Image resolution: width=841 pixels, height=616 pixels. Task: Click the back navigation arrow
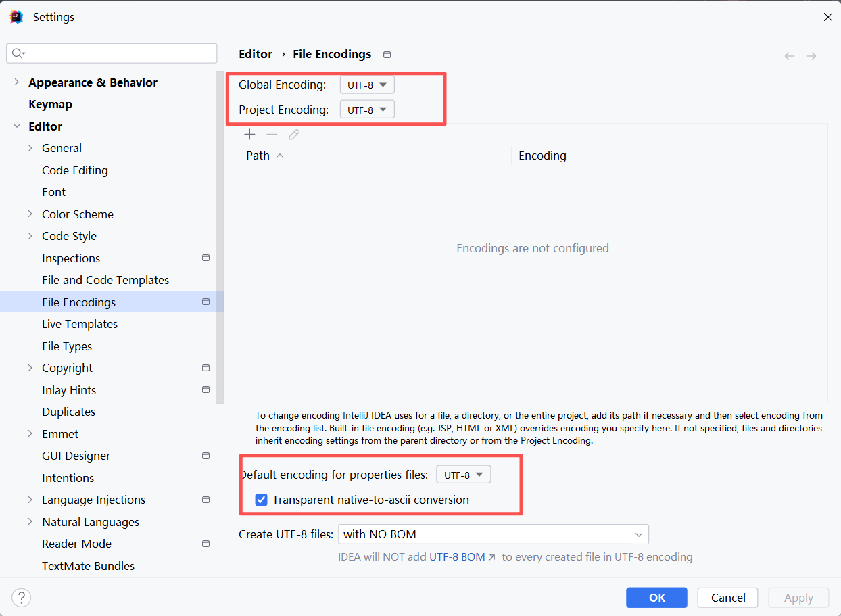click(x=789, y=56)
